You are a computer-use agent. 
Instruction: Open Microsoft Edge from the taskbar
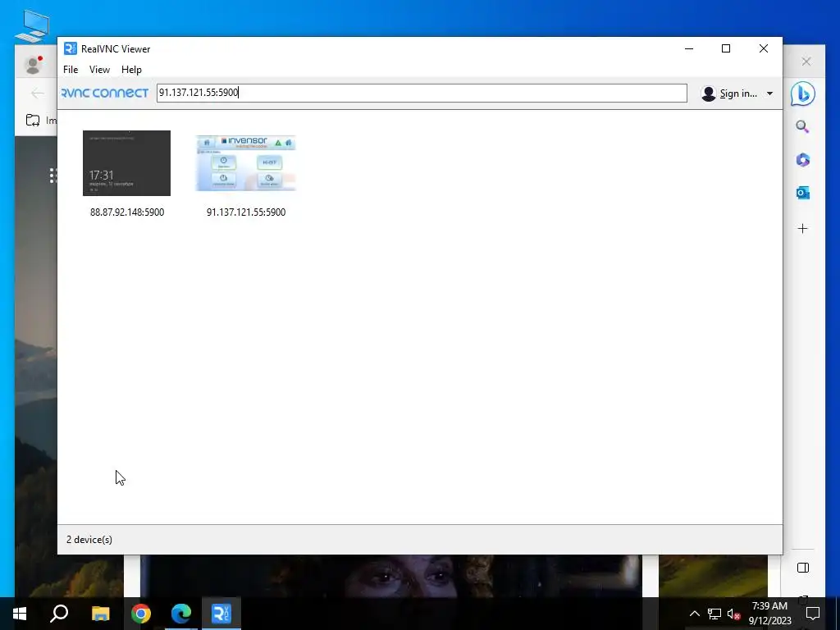(181, 614)
